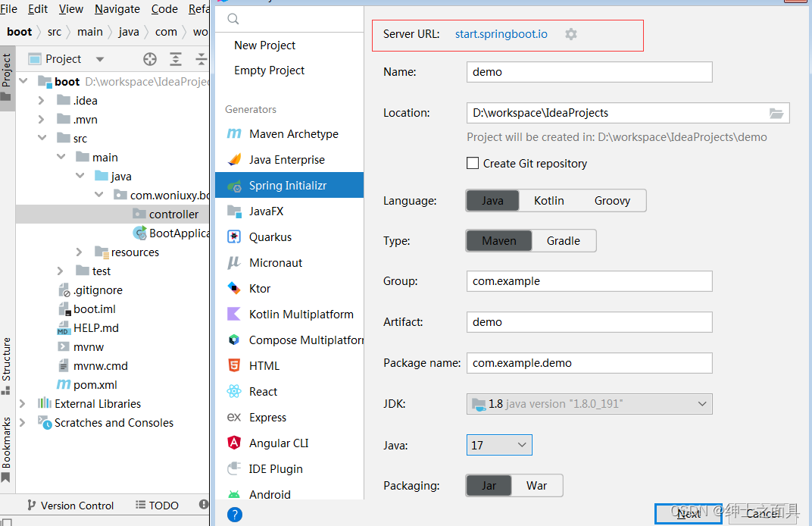Open the View menu

[x=71, y=9]
